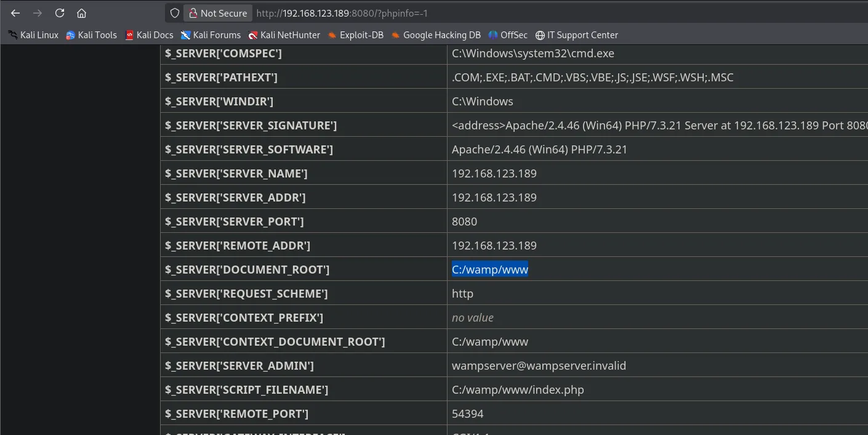This screenshot has width=868, height=435.
Task: Click the $_SERVER['DOCUMENT_ROOT'] cell
Action: [x=303, y=270]
